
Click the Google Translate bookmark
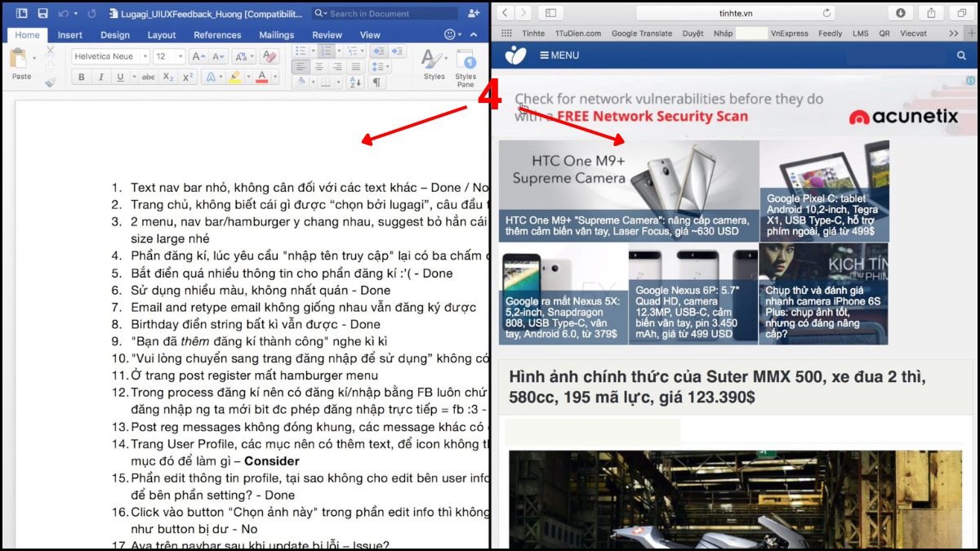pyautogui.click(x=641, y=33)
